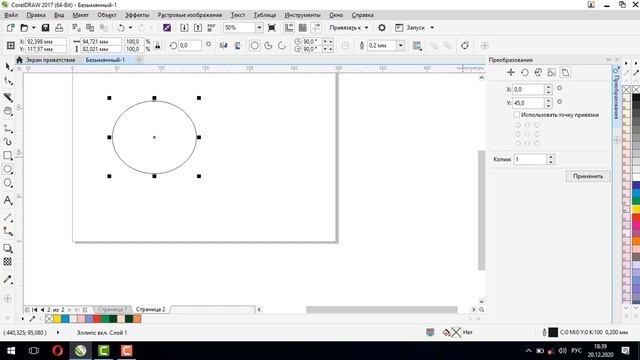The image size is (640, 360).
Task: Click the Import icon
Action: point(184,28)
